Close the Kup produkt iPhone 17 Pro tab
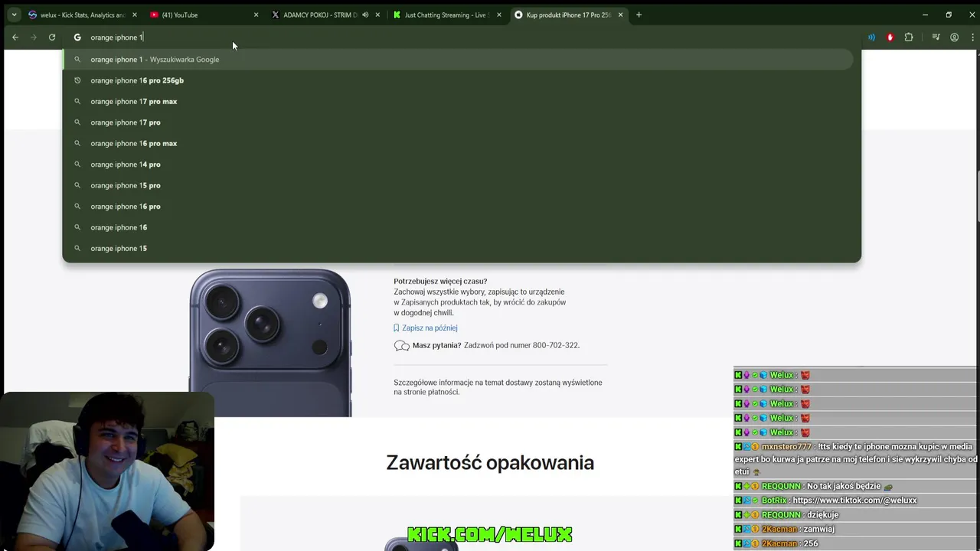 pyautogui.click(x=620, y=15)
